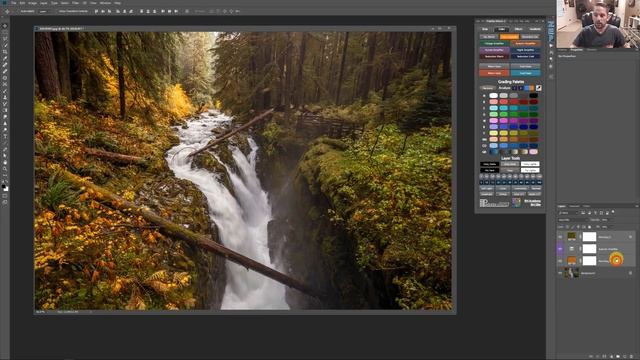Hide the Background layer
This screenshot has height=360, width=640.
[560, 273]
